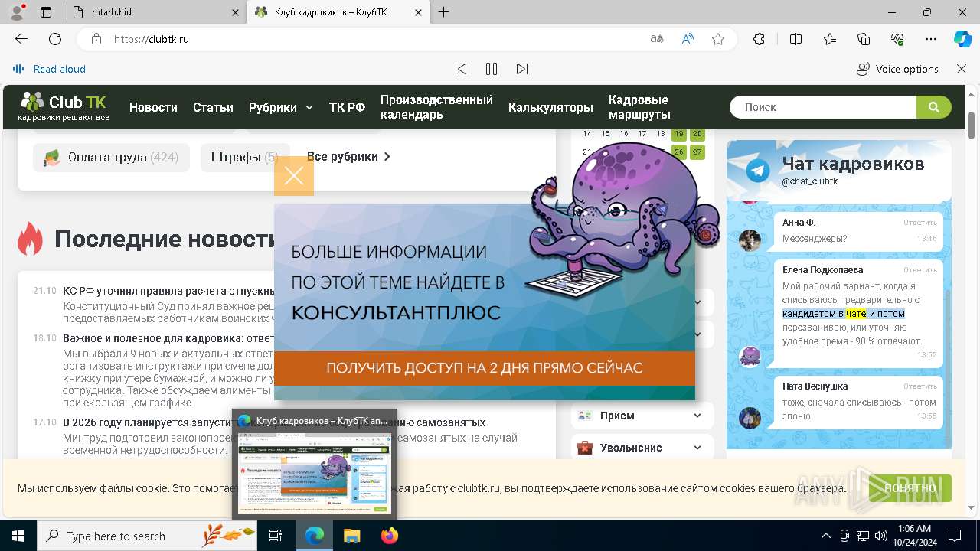Close the КонсультантПлюс popup banner
The image size is (980, 551).
click(294, 176)
